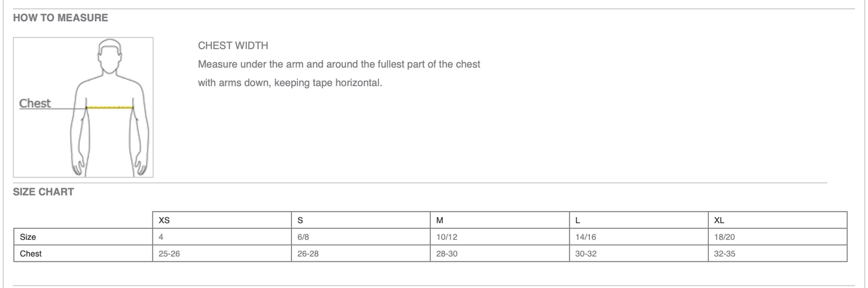The width and height of the screenshot is (868, 288).
Task: Select the S column header
Action: coord(300,220)
